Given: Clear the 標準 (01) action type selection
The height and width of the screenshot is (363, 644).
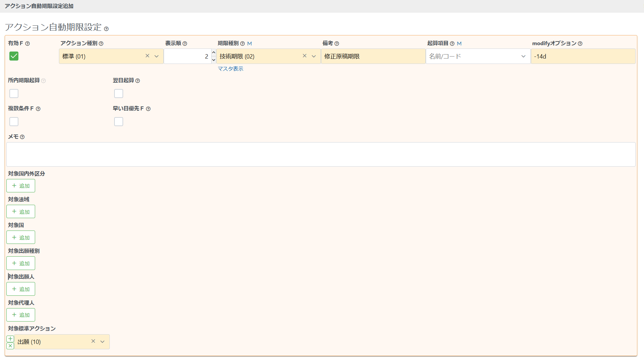Looking at the screenshot, I should [x=147, y=56].
